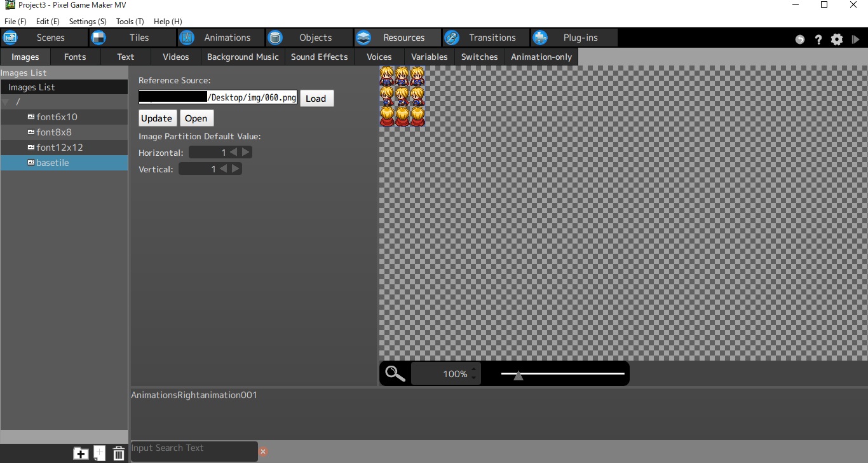Viewport: 868px width, 463px height.
Task: Increase zoom percentage with the up arrow
Action: pos(473,369)
